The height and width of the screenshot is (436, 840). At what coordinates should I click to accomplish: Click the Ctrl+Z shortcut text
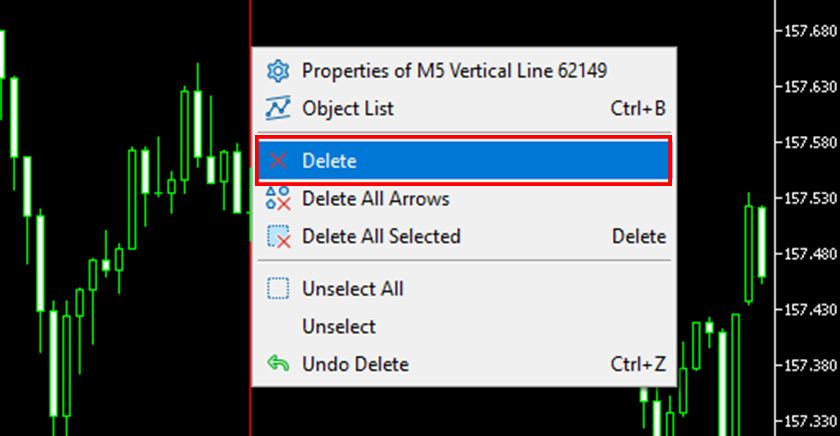click(638, 365)
